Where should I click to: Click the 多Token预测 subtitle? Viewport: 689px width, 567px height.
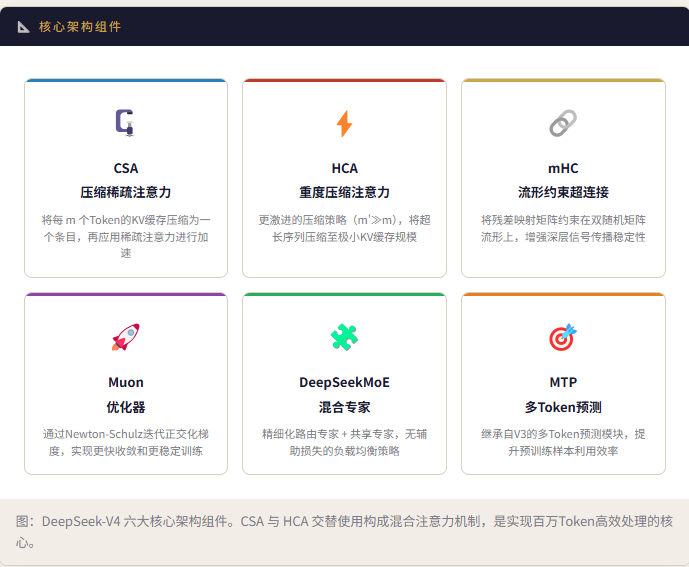[x=563, y=407]
